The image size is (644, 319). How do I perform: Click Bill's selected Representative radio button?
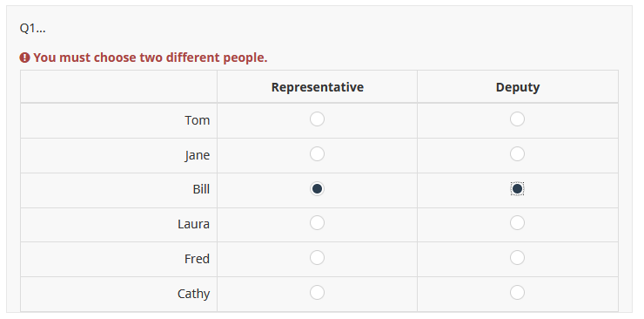[317, 188]
